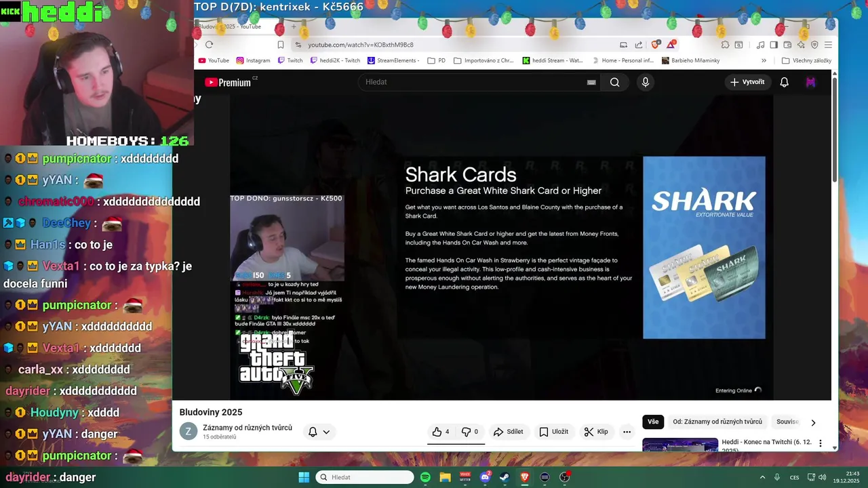The height and width of the screenshot is (488, 868).
Task: Open the YouTube bookmark
Action: tap(214, 60)
